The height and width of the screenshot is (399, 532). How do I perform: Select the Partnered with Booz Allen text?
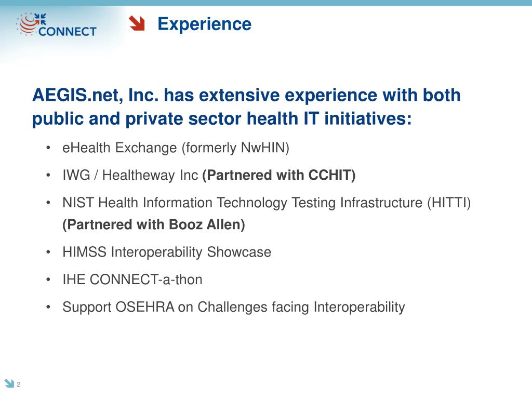pos(154,224)
